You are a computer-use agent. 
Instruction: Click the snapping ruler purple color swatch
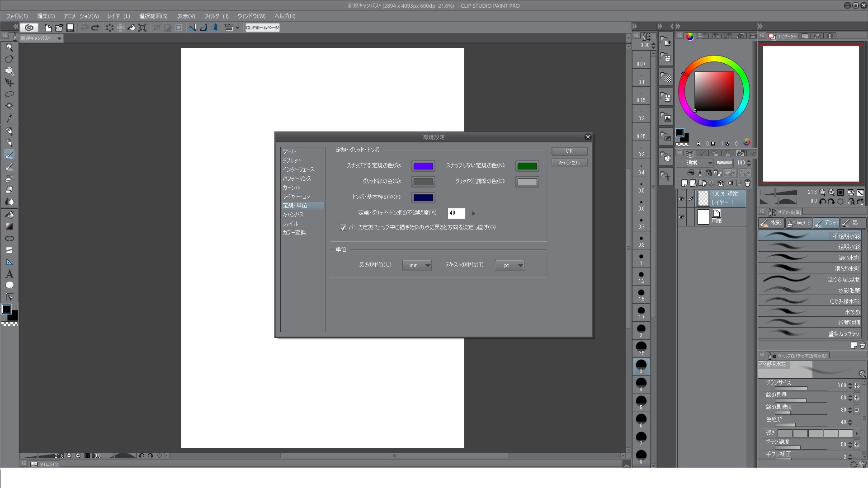pyautogui.click(x=423, y=166)
